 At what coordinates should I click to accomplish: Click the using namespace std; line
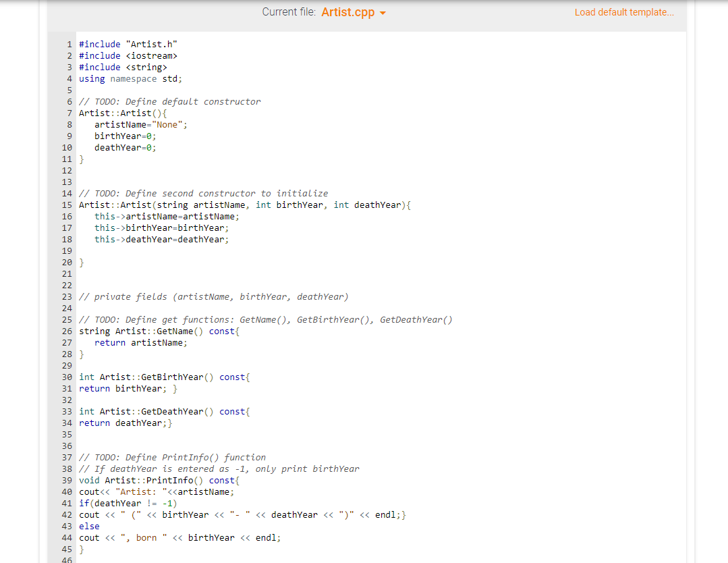pyautogui.click(x=130, y=79)
